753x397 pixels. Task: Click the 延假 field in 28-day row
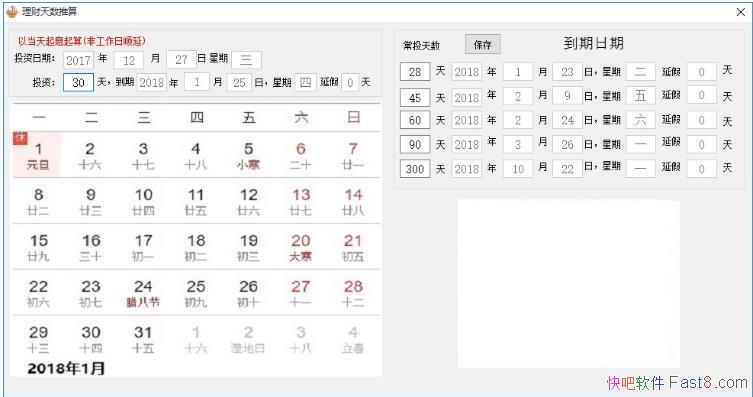(x=702, y=72)
